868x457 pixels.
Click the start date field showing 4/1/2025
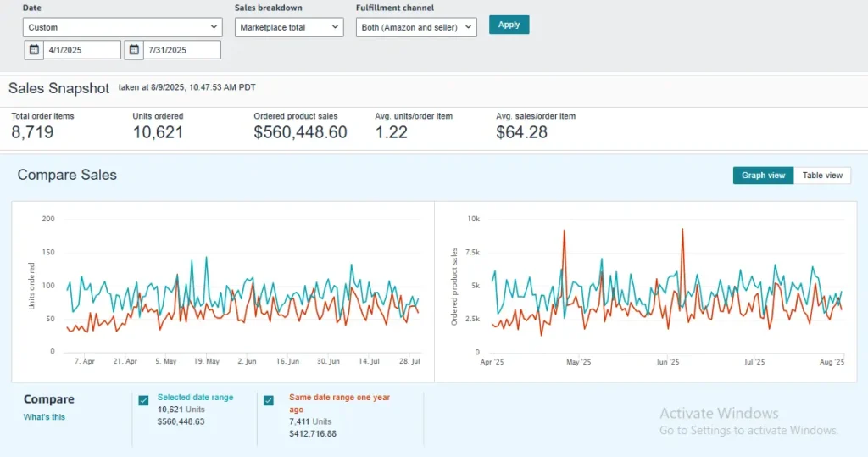coord(82,50)
